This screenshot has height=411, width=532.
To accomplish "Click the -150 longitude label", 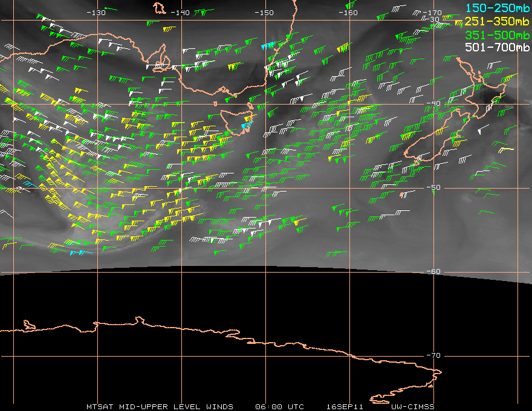I will click(264, 13).
